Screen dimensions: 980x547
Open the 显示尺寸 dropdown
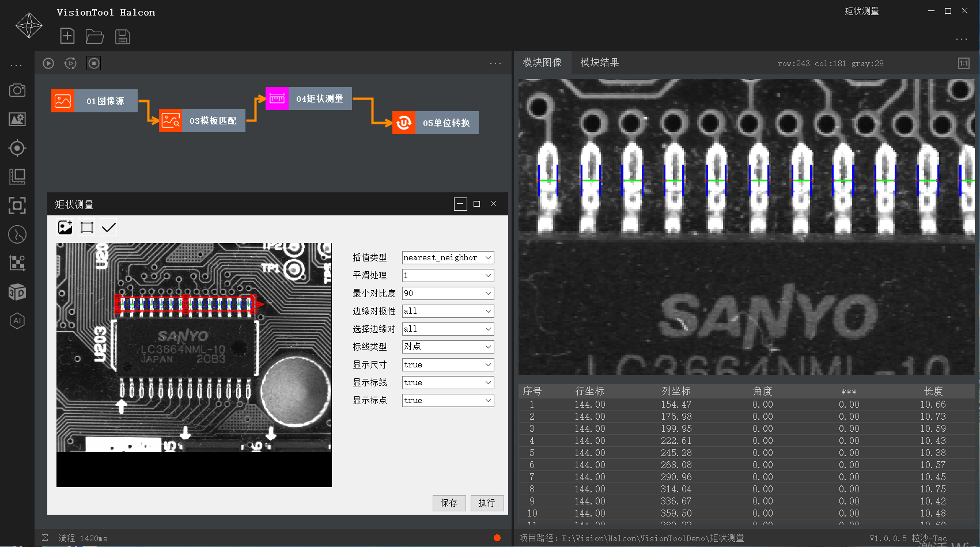point(448,364)
